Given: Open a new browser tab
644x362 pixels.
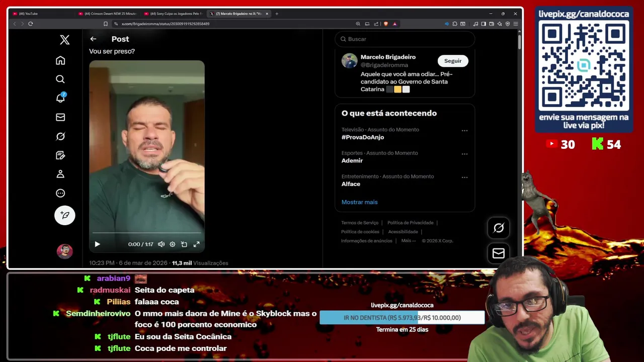Looking at the screenshot, I should tap(277, 14).
